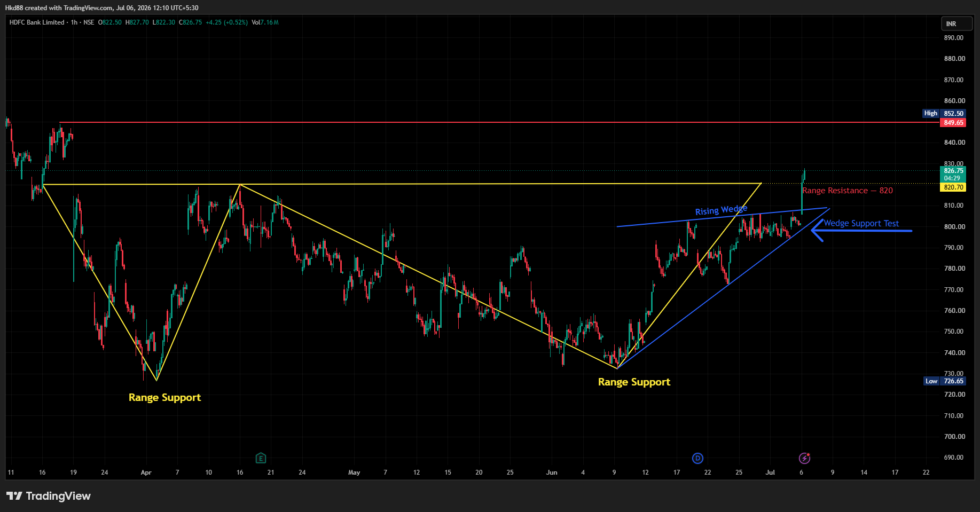Click the dividend 'D' marker icon
The width and height of the screenshot is (980, 512).
pyautogui.click(x=697, y=458)
